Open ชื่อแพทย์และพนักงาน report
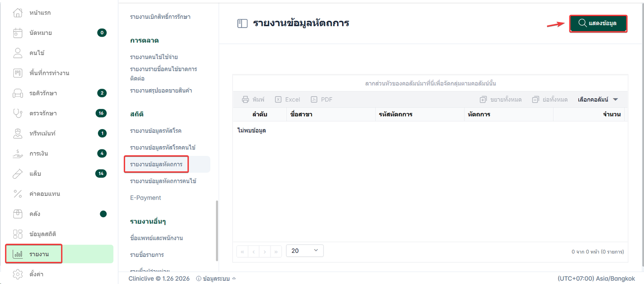 (x=156, y=238)
